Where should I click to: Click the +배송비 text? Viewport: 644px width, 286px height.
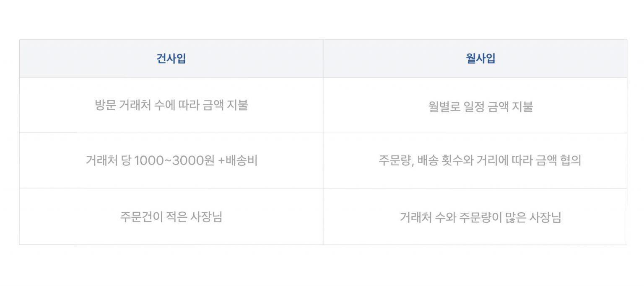tap(238, 161)
